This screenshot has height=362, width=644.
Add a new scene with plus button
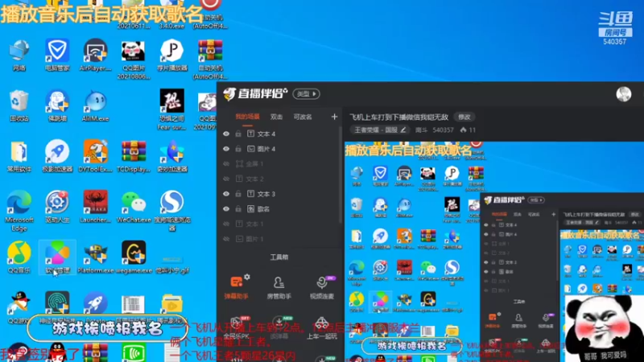[334, 117]
